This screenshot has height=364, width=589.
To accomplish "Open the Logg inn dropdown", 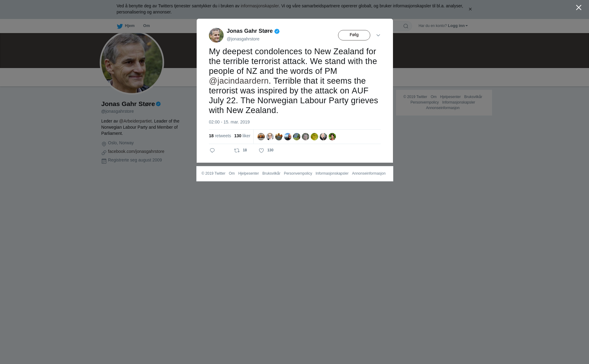I will point(458,26).
